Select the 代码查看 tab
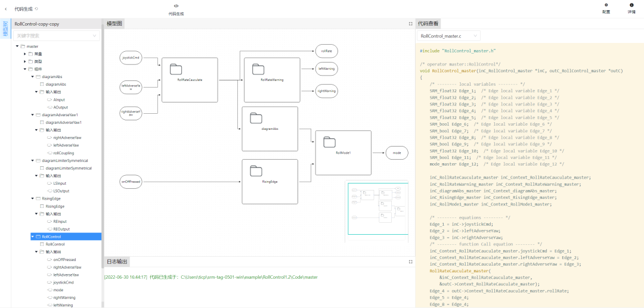644x308 pixels. coord(428,24)
